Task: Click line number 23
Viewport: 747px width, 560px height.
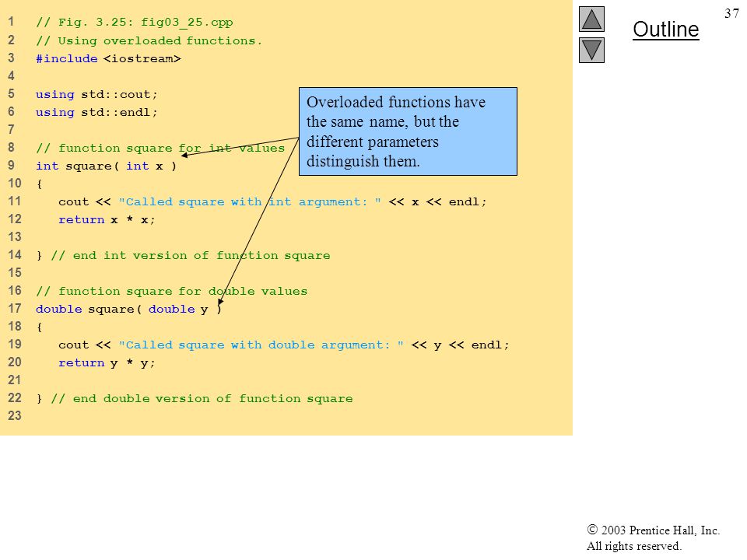Action: point(14,415)
